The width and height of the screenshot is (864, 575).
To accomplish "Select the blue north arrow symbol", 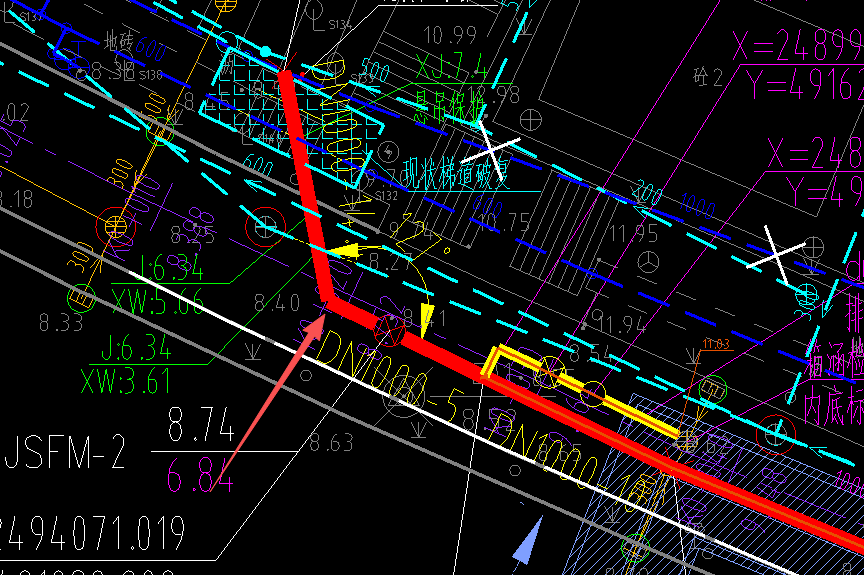I will [527, 539].
